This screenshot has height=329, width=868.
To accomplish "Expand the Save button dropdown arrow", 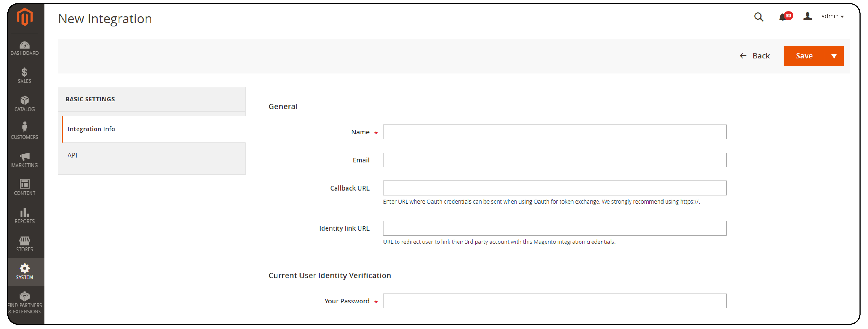I will point(834,56).
